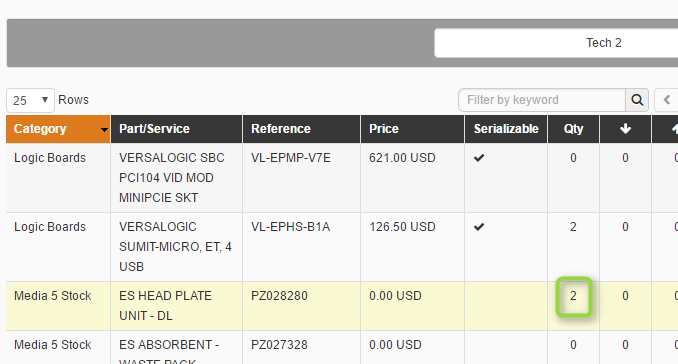Viewport: 678px width, 364px height.
Task: Select VERSALOGIC SBC PCI104 row
Action: (342, 178)
